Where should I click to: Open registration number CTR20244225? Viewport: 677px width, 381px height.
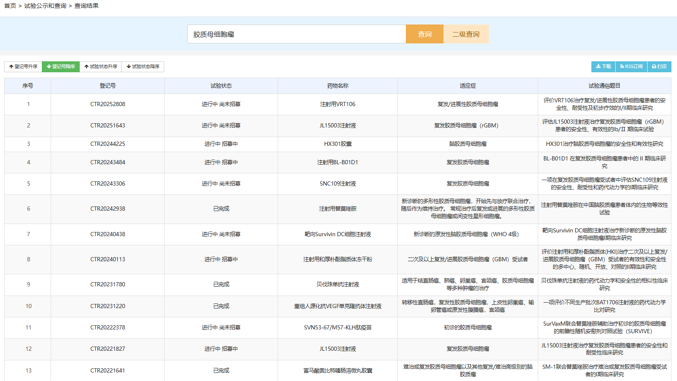(x=108, y=144)
